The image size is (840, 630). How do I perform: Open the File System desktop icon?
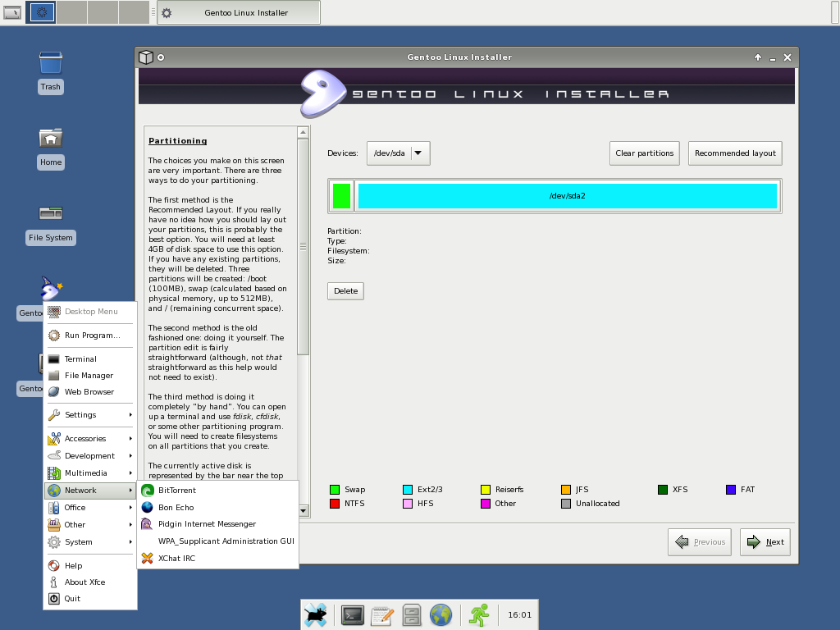(x=51, y=213)
